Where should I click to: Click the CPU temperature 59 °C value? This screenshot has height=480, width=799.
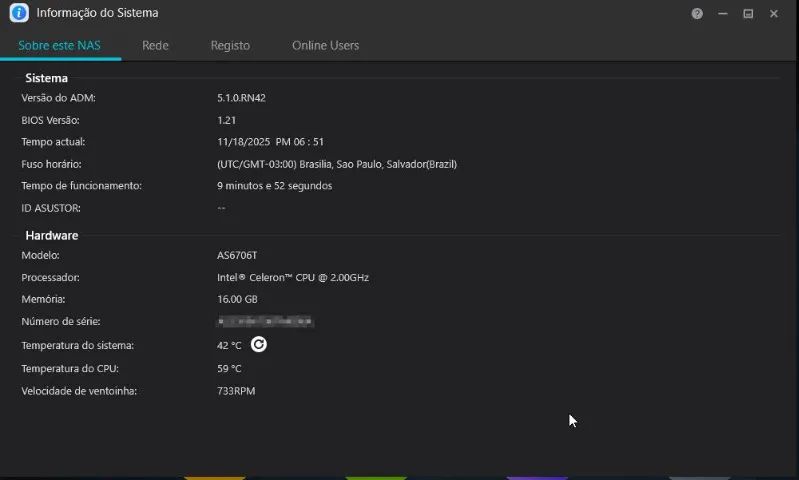pos(229,368)
